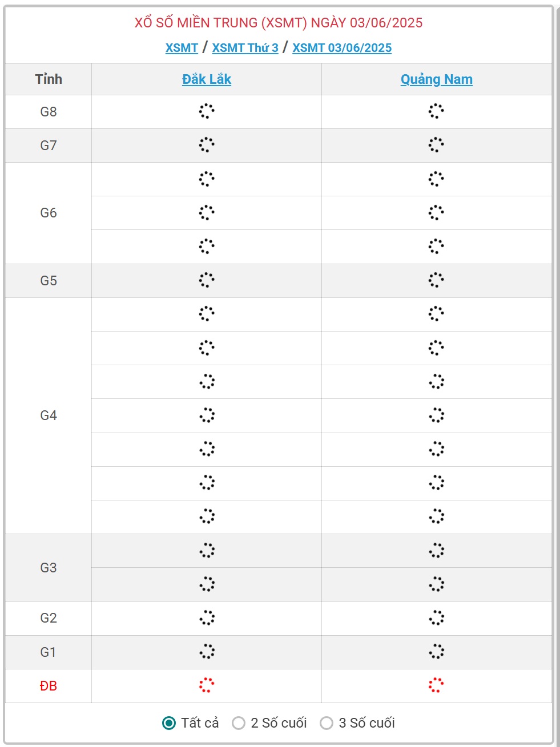
Task: Open the Quảng Nam province link
Action: 437,79
